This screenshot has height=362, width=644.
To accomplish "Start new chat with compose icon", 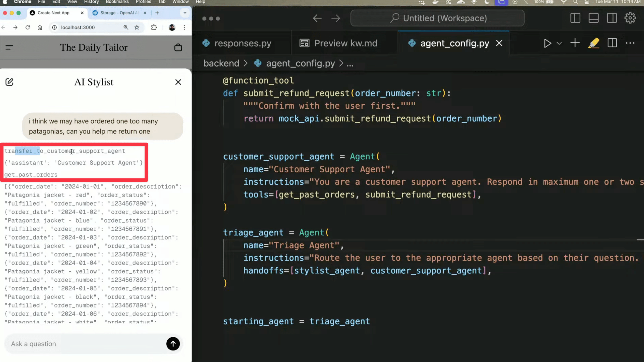I will [9, 82].
